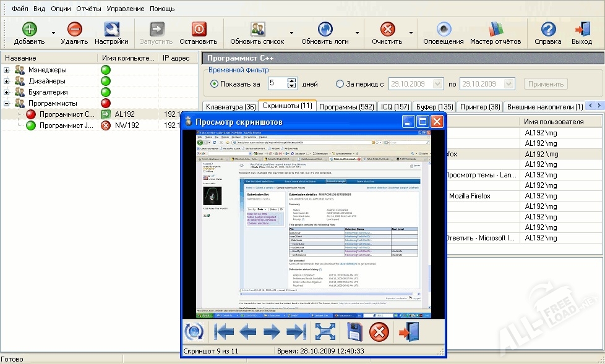Expand the Менеджеры tree group
This screenshot has width=605, height=364.
click(7, 70)
